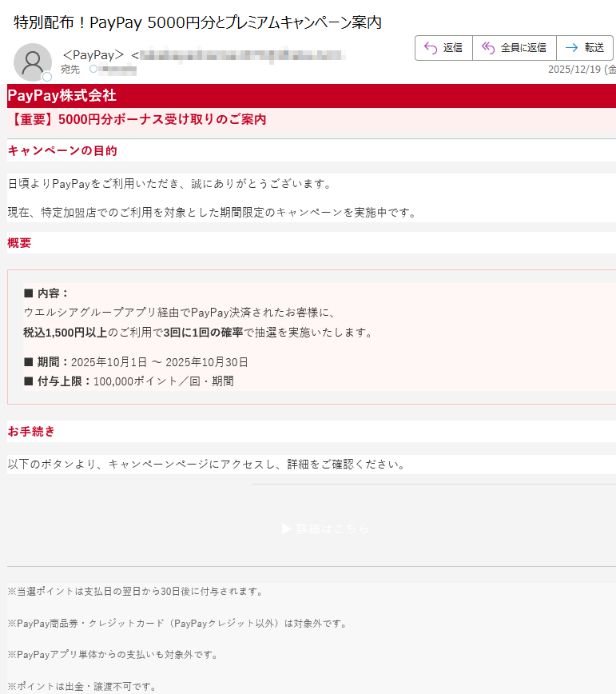Click the reply arrow icon (返信)
This screenshot has height=694, width=616.
pos(430,48)
